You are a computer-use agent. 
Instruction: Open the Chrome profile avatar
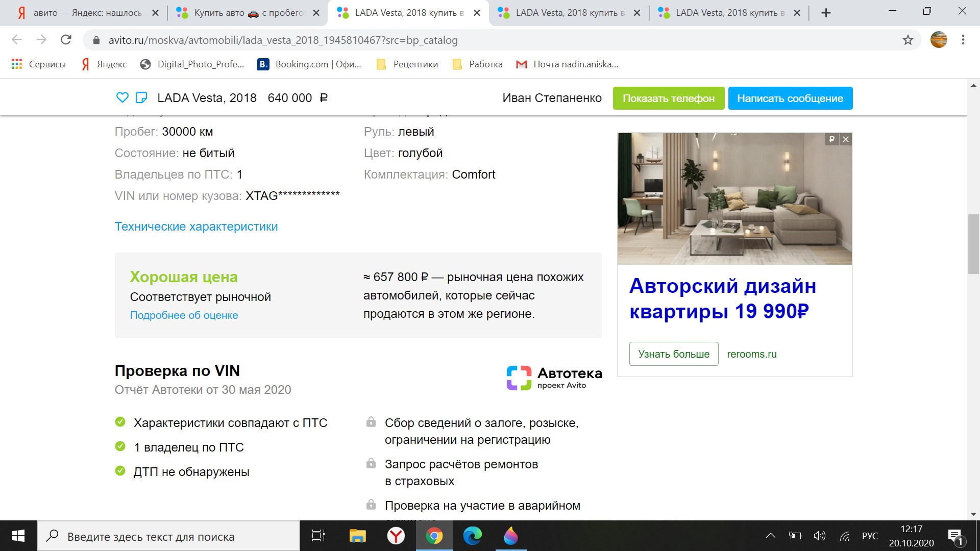(939, 40)
